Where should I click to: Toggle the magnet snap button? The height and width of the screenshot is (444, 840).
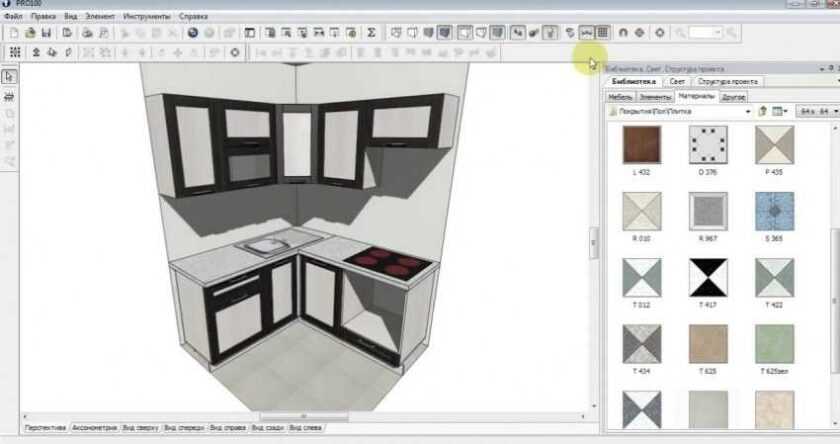(x=623, y=33)
